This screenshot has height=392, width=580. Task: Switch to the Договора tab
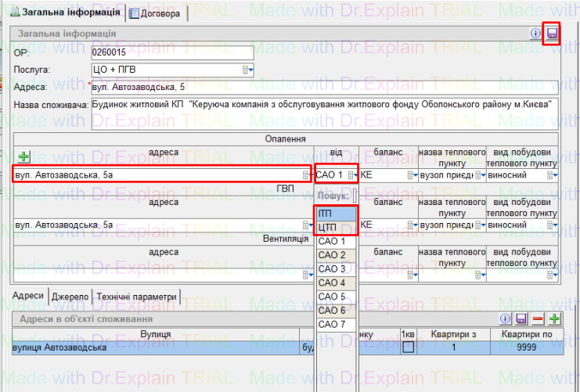pos(157,13)
